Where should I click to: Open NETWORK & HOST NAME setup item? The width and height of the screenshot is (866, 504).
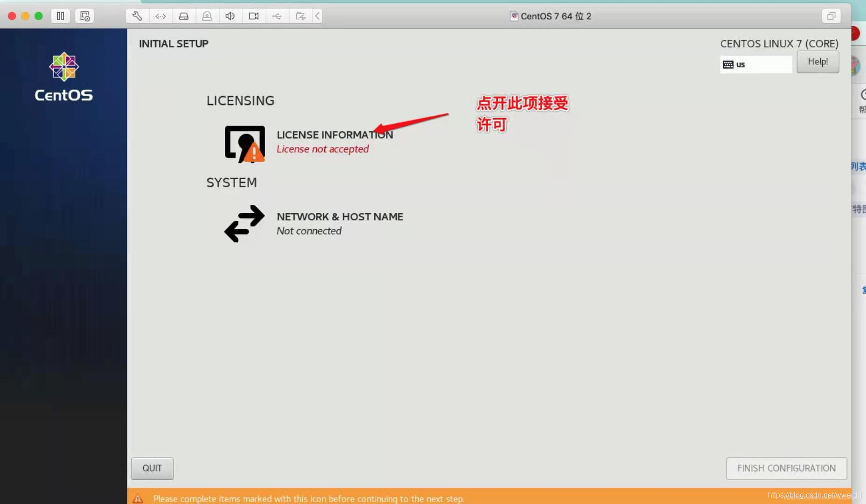(x=314, y=224)
